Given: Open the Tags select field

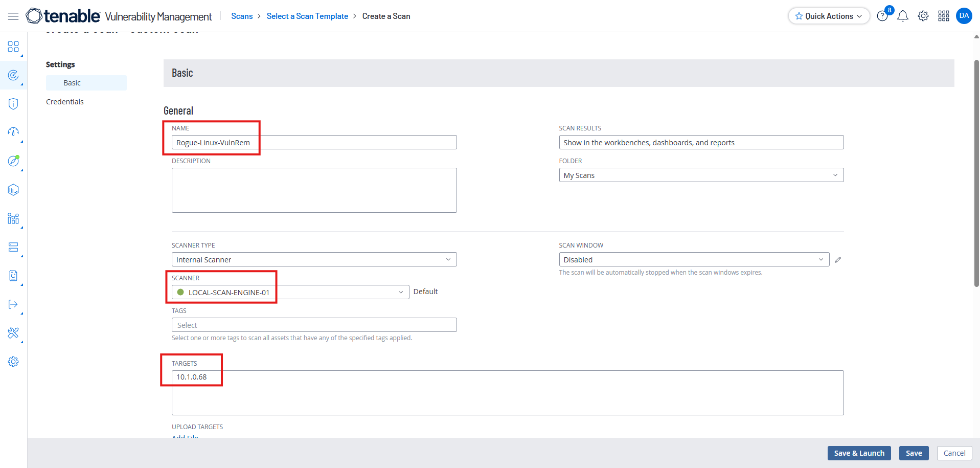Looking at the screenshot, I should [x=314, y=325].
